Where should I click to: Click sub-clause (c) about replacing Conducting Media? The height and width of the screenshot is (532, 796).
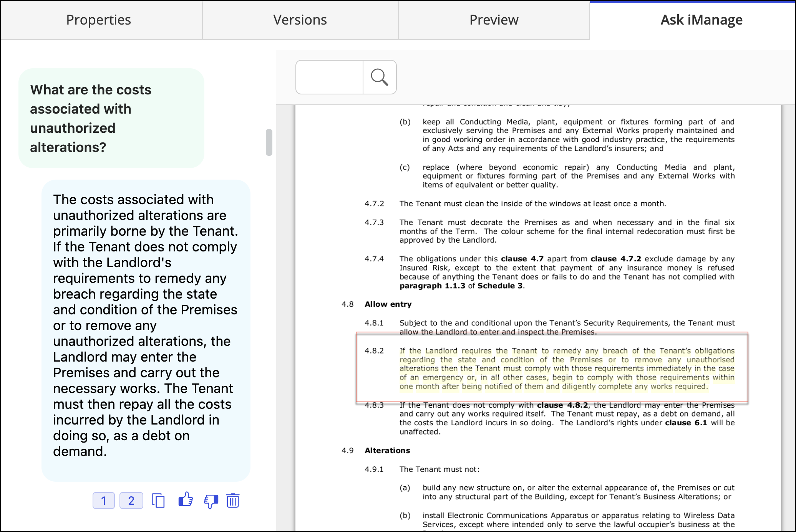pos(578,176)
